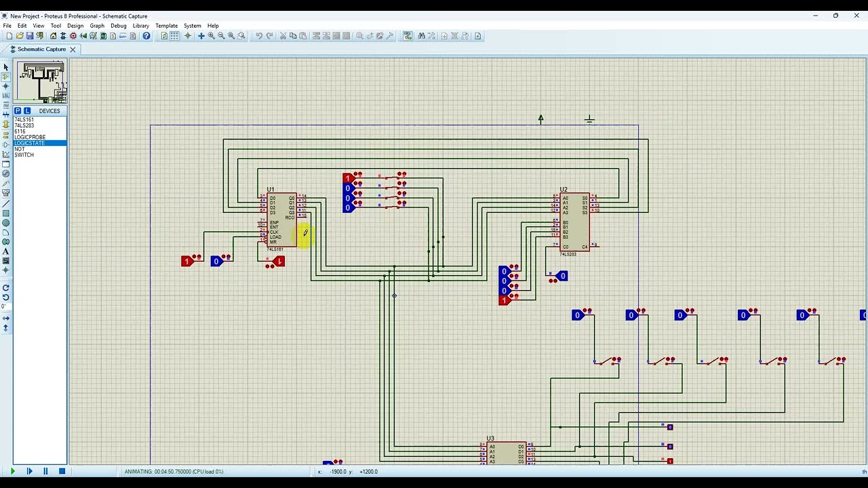Viewport: 868px width, 488px height.
Task: Create a new project from the toolbar
Action: click(x=9, y=36)
